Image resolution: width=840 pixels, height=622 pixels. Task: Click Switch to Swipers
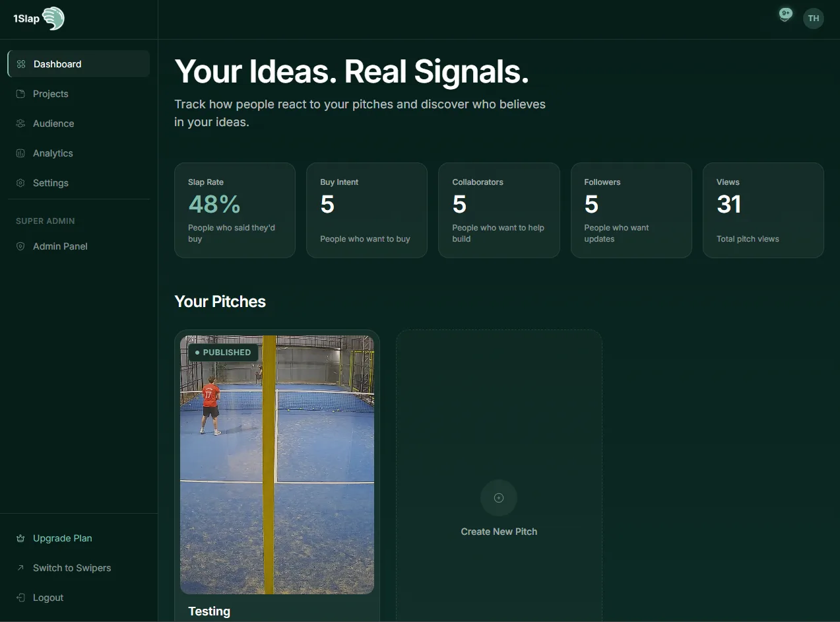click(x=79, y=568)
